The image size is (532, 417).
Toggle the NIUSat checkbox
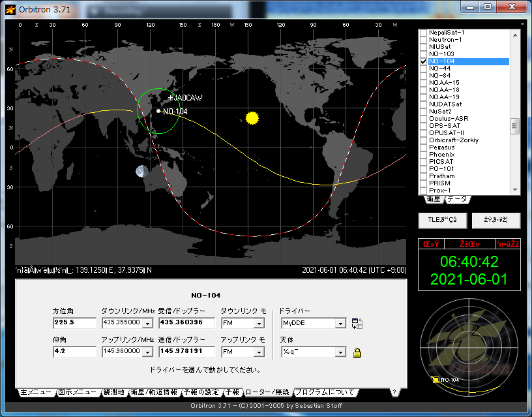coord(423,47)
